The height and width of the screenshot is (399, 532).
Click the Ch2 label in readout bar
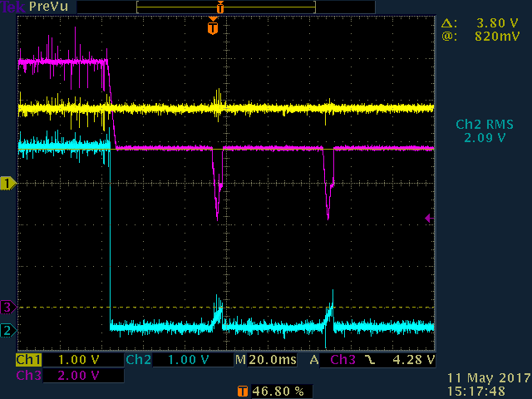pos(139,360)
